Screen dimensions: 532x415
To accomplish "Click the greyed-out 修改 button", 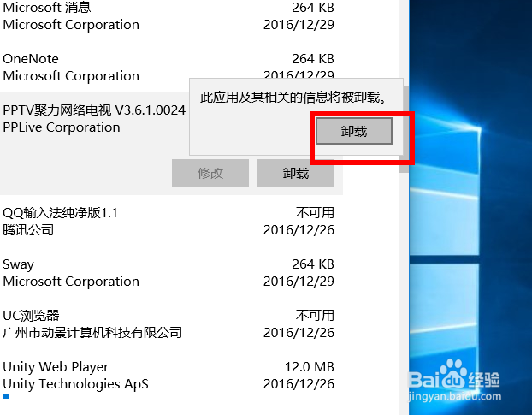I will pyautogui.click(x=210, y=173).
